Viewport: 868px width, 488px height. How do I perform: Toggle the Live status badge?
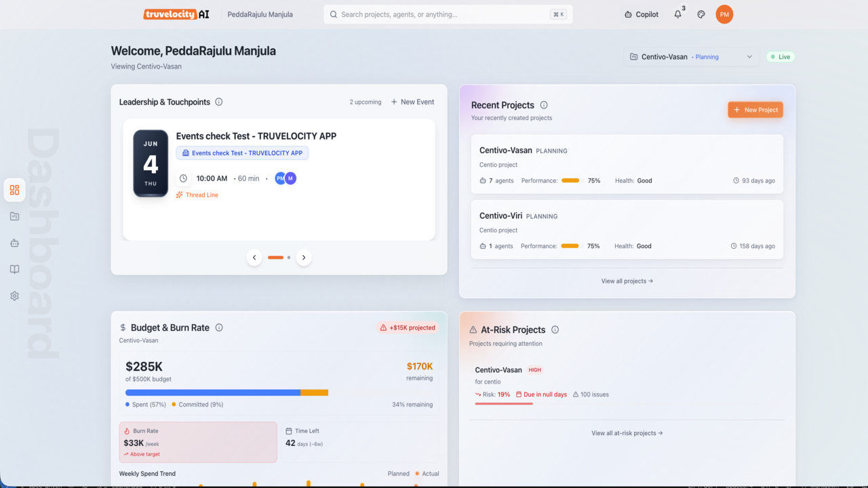781,57
